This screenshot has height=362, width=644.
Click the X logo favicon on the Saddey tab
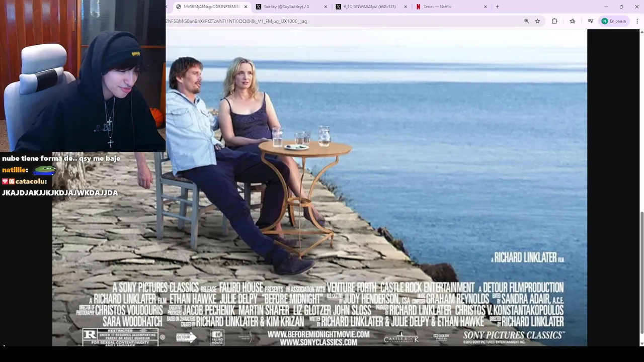259,7
